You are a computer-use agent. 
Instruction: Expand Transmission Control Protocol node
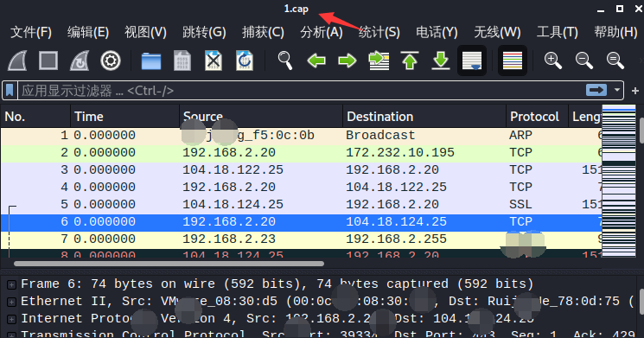click(x=11, y=335)
